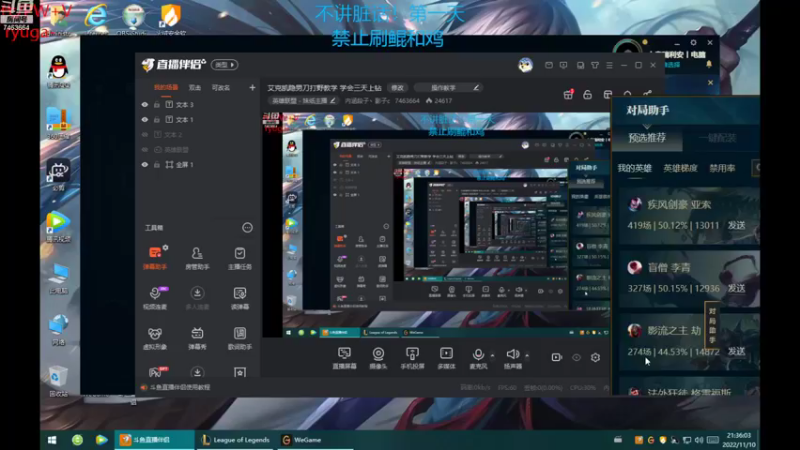This screenshot has height=450, width=800.
Task: Open Windows Start menu
Action: [52, 440]
